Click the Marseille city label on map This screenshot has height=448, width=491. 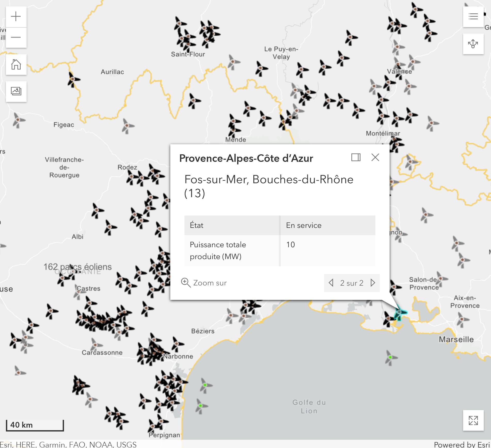(456, 339)
